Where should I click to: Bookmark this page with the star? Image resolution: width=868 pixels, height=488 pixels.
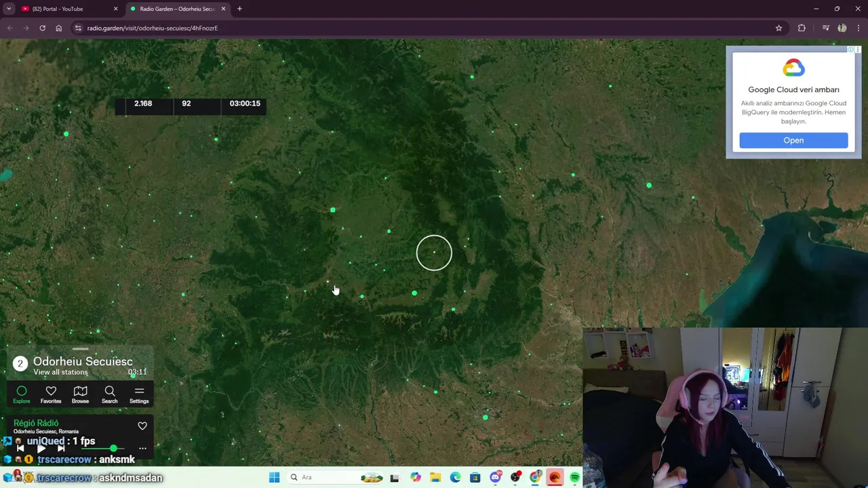pos(778,28)
